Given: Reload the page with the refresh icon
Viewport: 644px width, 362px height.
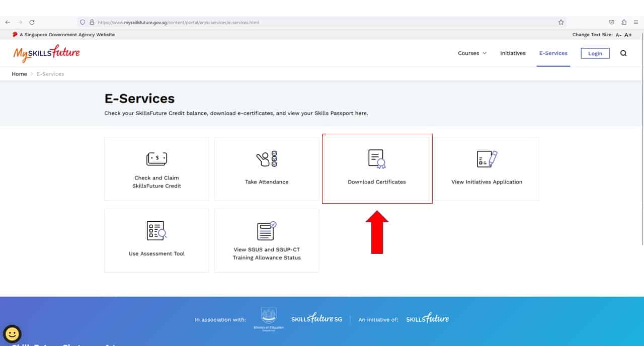Looking at the screenshot, I should 32,23.
